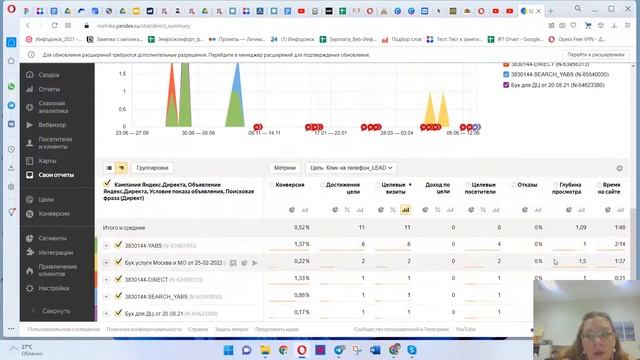Open the Opera main menu icon
This screenshot has height=360, width=640.
click(x=11, y=9)
